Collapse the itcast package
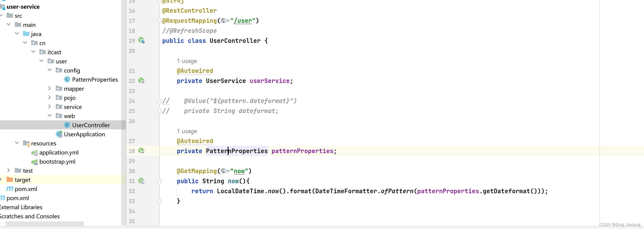This screenshot has height=229, width=644. (33, 51)
